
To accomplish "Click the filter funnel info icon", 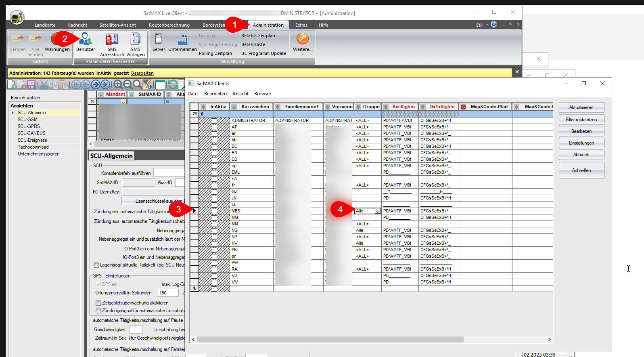I will coord(147,84).
